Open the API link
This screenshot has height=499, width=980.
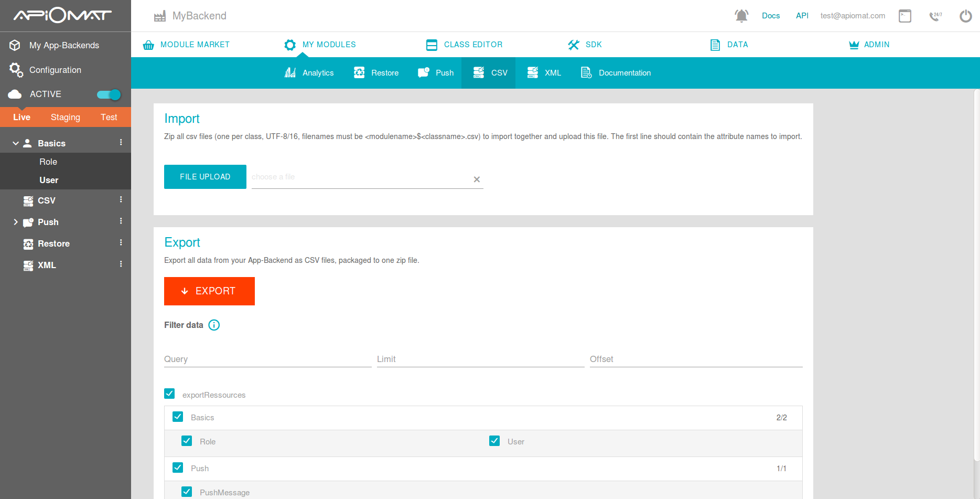point(802,16)
